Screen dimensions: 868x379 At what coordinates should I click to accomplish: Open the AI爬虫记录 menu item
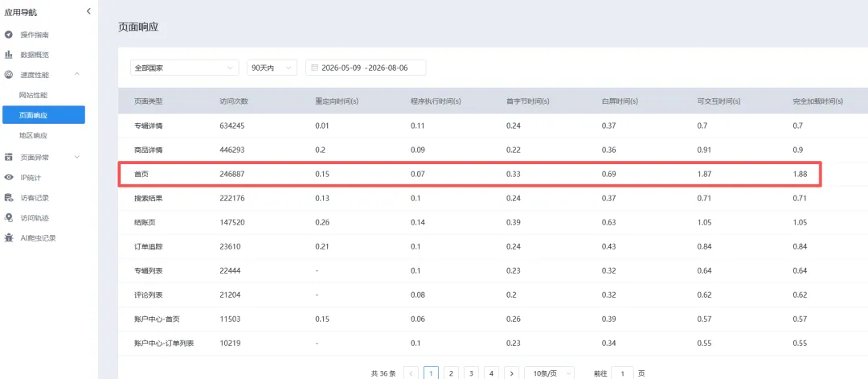[39, 238]
